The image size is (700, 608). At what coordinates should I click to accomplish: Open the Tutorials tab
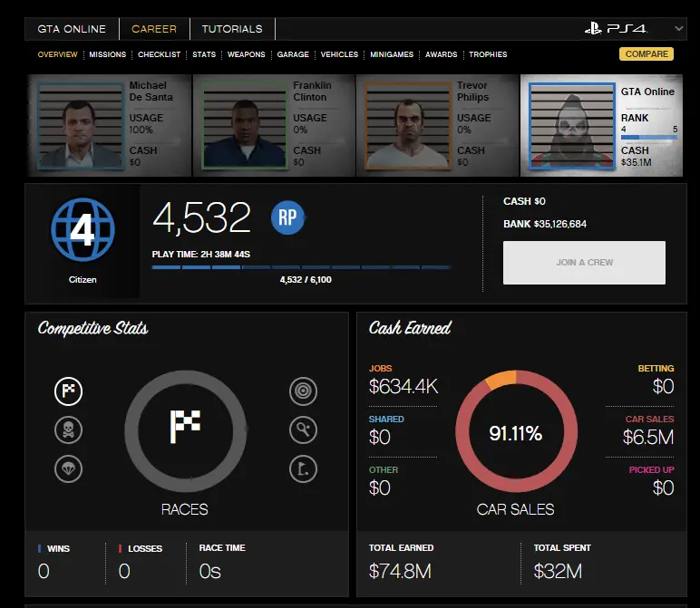232,29
